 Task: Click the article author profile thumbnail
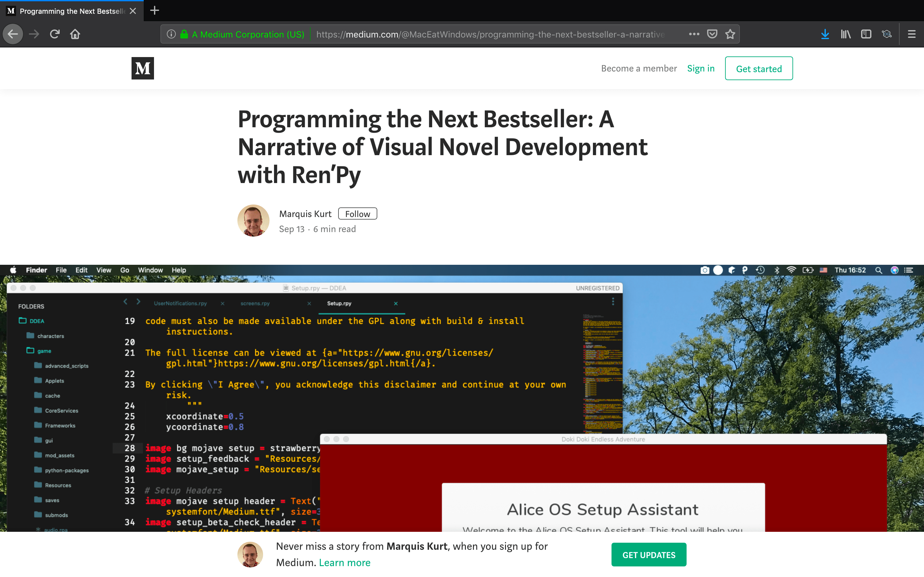(x=253, y=220)
